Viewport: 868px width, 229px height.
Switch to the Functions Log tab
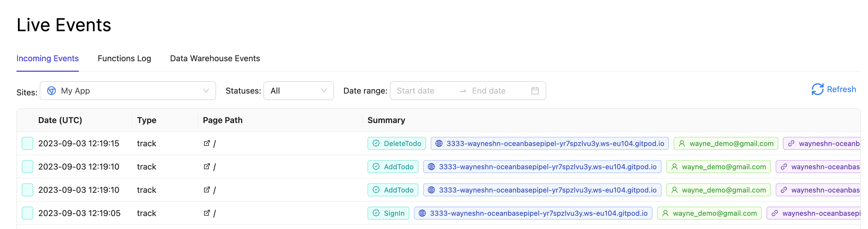pos(124,58)
